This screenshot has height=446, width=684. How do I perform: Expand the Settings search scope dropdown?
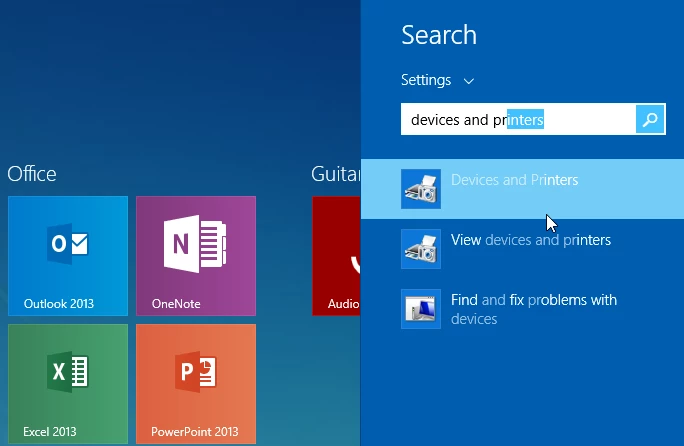coord(437,80)
